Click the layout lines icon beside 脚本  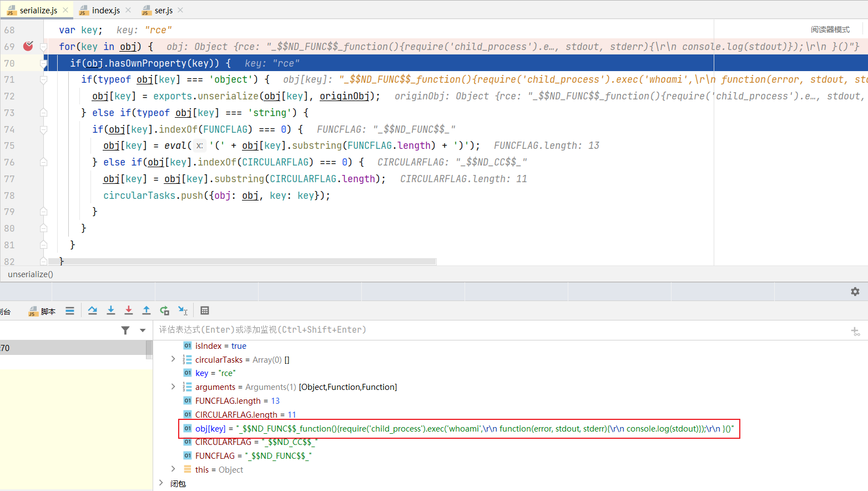tap(70, 311)
